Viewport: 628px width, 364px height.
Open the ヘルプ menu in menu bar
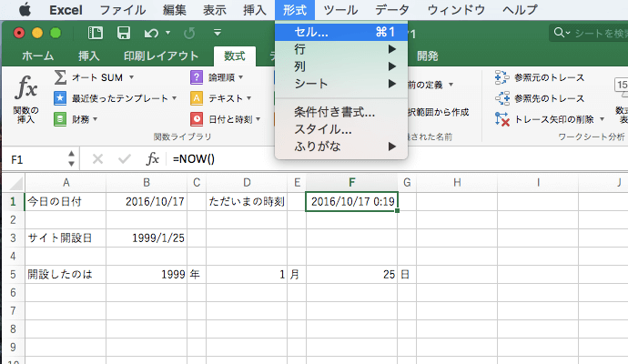[520, 10]
